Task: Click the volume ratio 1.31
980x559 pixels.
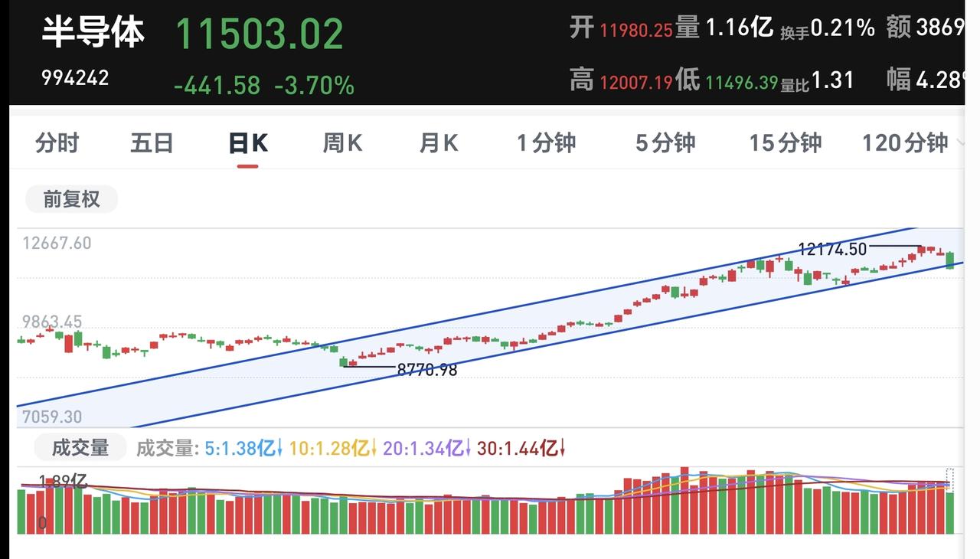Action: pos(832,80)
